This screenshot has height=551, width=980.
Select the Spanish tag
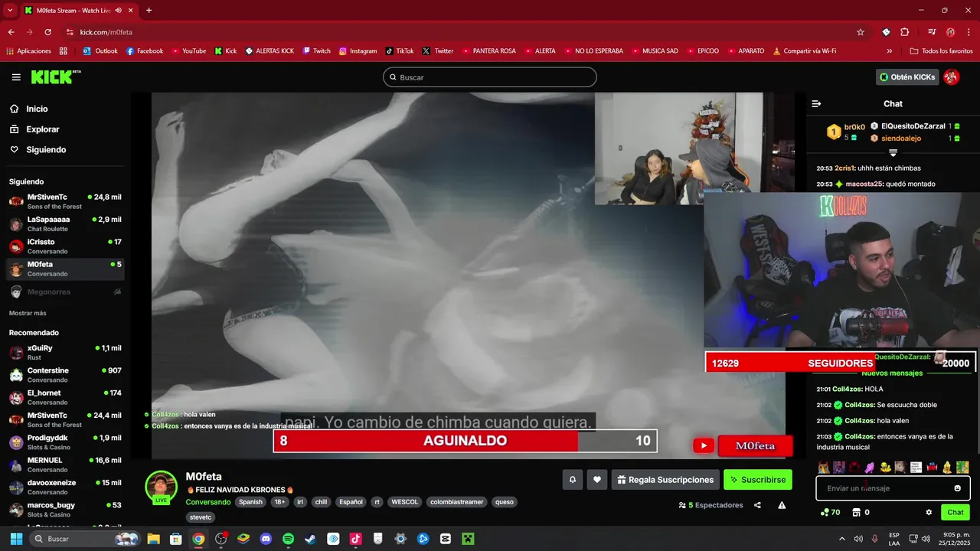250,502
